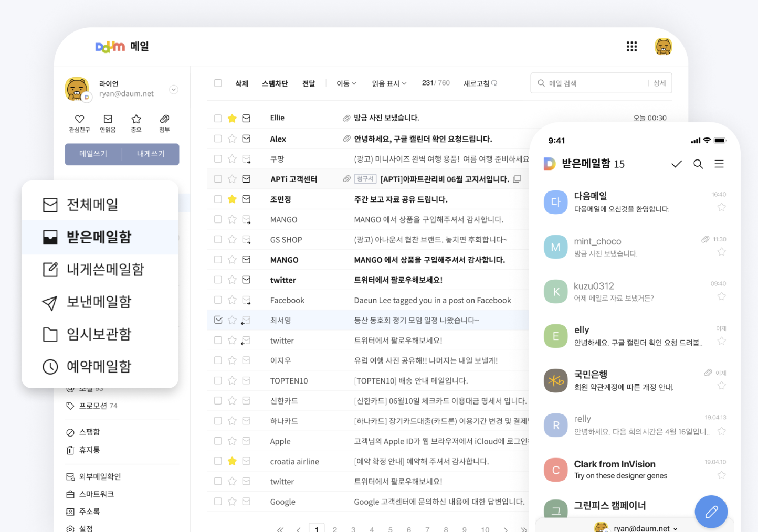Screen dimensions: 758x532
Task: Go to next page arrow in pagination
Action: click(506, 529)
